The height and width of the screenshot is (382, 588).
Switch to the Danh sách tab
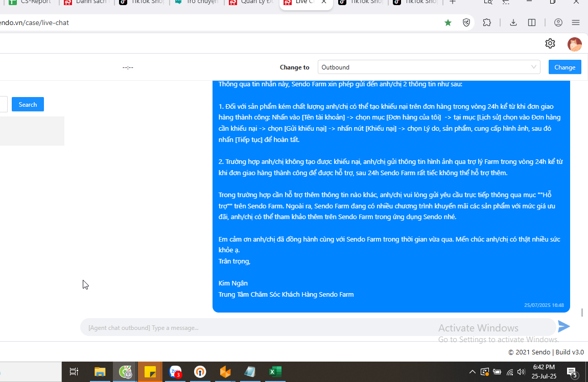86,2
